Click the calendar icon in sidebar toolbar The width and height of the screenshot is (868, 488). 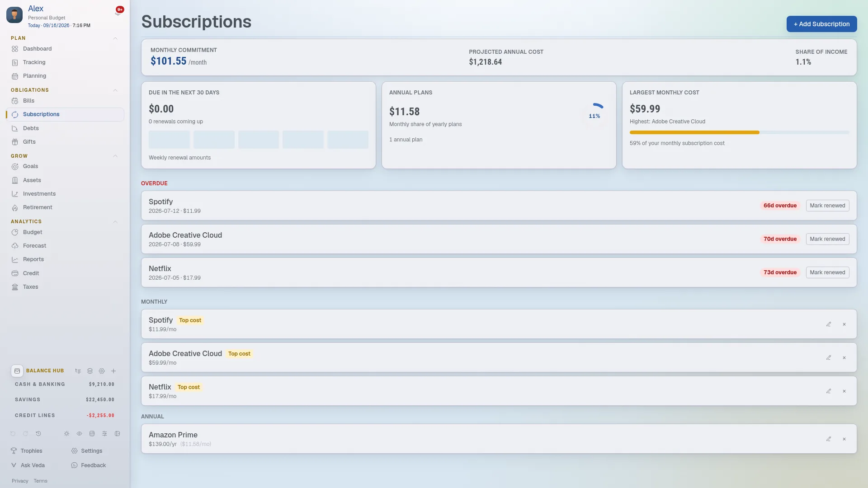click(92, 434)
